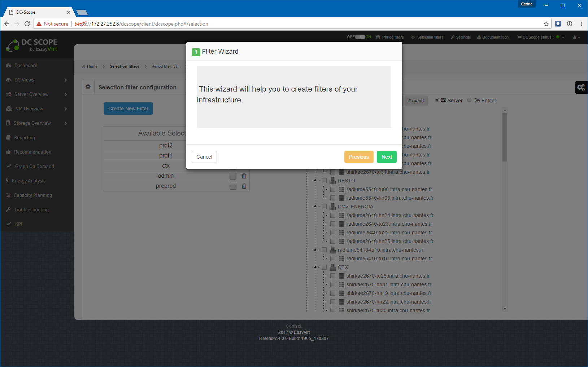Open the floating gears settings panel icon
The width and height of the screenshot is (588, 367).
coord(581,87)
